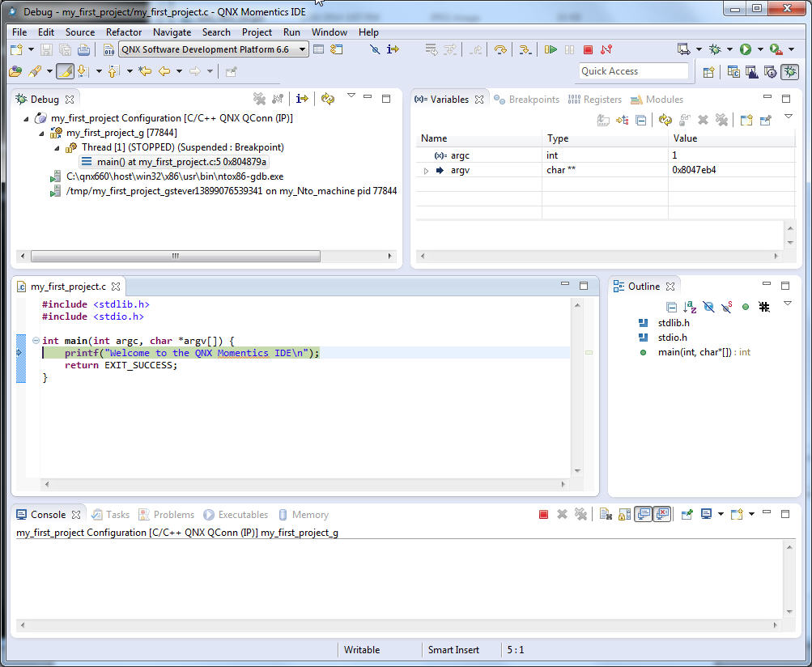Open the Variables view menu triangle
Image resolution: width=812 pixels, height=667 pixels.
click(789, 117)
